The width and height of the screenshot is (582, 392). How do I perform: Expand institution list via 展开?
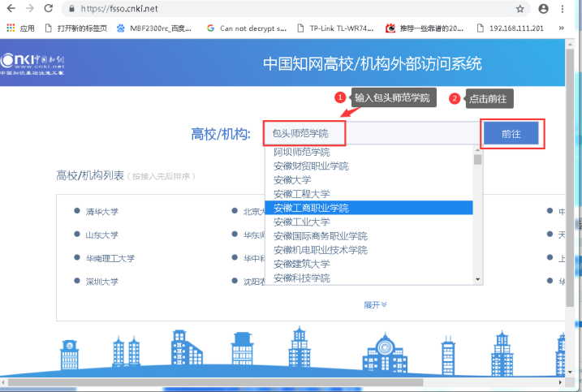tap(375, 305)
